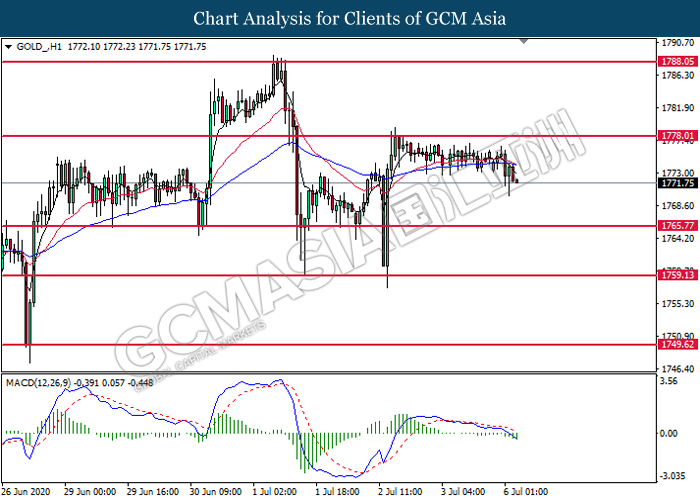Click the 1781.90 price scale value
This screenshot has width=700, height=500.
click(678, 108)
